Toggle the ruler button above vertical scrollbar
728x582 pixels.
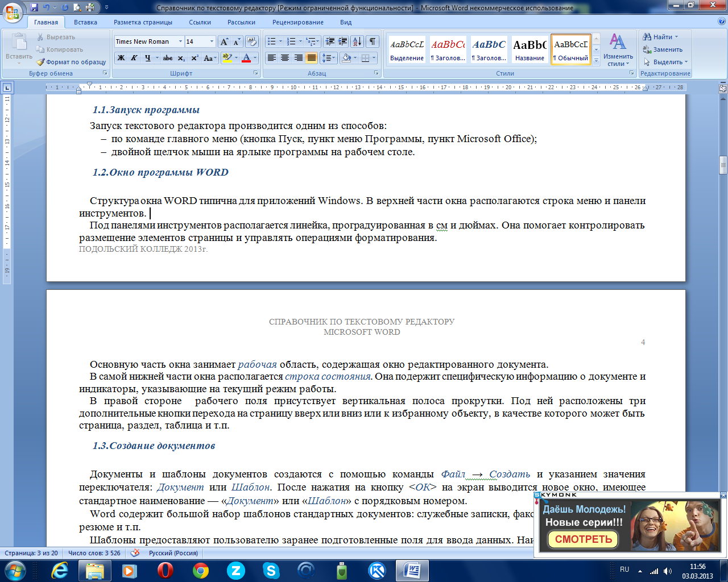(x=723, y=88)
